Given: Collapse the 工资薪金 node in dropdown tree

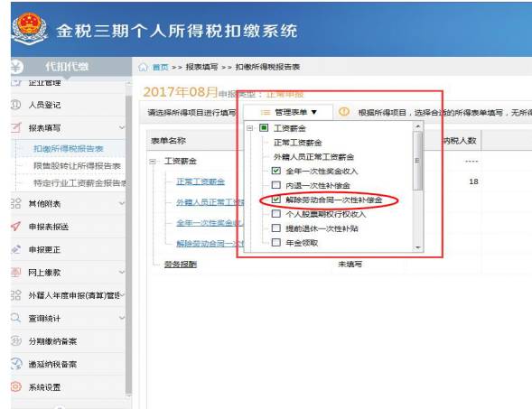Looking at the screenshot, I should coord(250,128).
